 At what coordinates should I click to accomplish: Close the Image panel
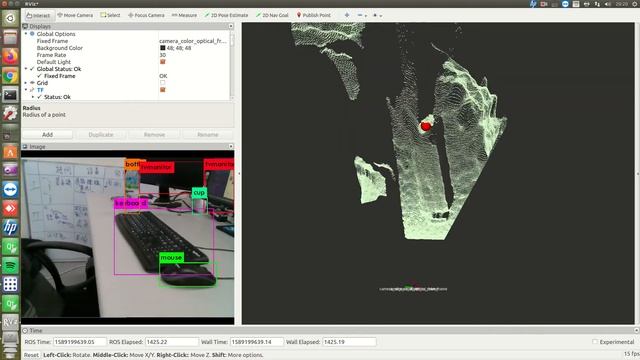pyautogui.click(x=231, y=146)
